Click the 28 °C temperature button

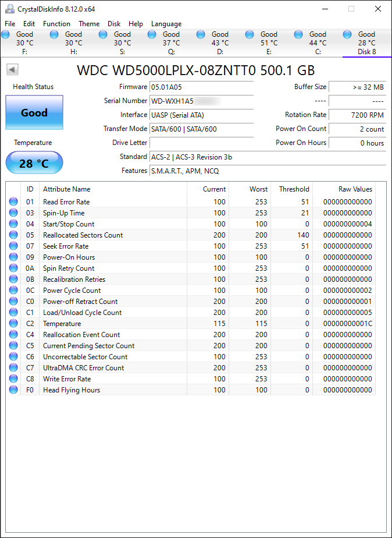pyautogui.click(x=34, y=163)
